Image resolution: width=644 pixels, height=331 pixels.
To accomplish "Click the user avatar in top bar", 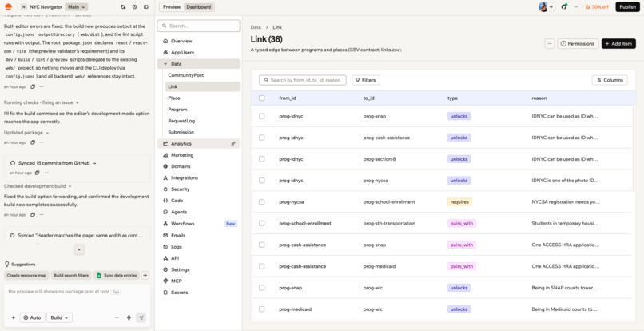I will 543,7.
